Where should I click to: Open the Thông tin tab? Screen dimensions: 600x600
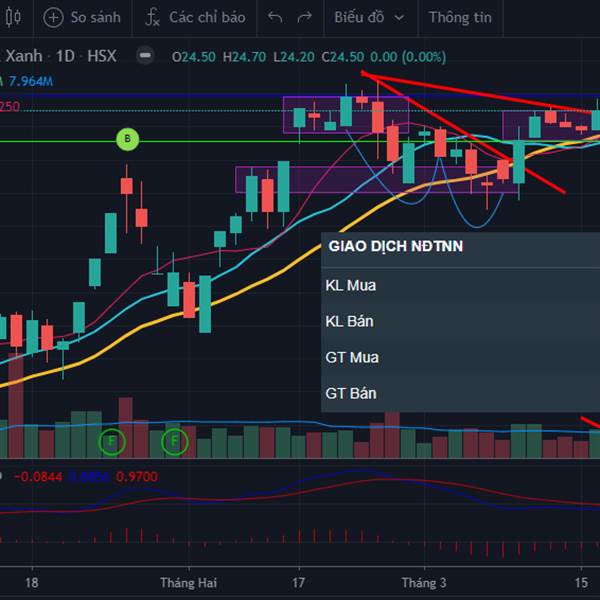[460, 18]
